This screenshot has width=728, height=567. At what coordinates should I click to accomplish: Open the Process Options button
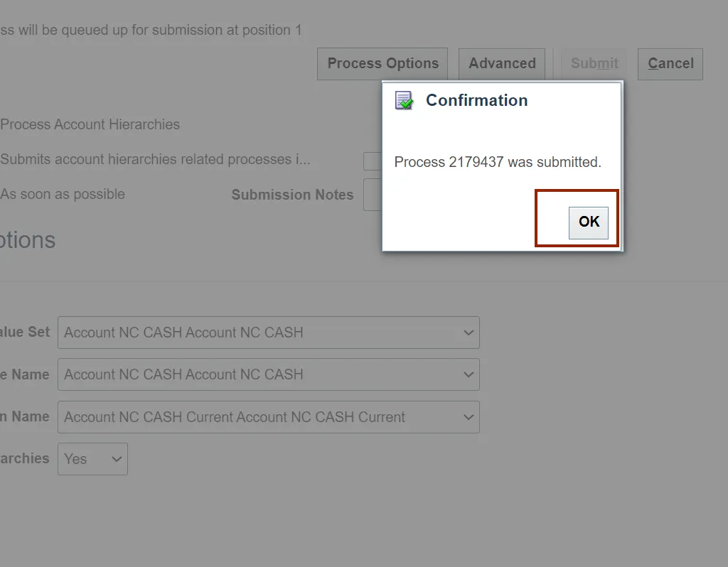click(x=382, y=64)
